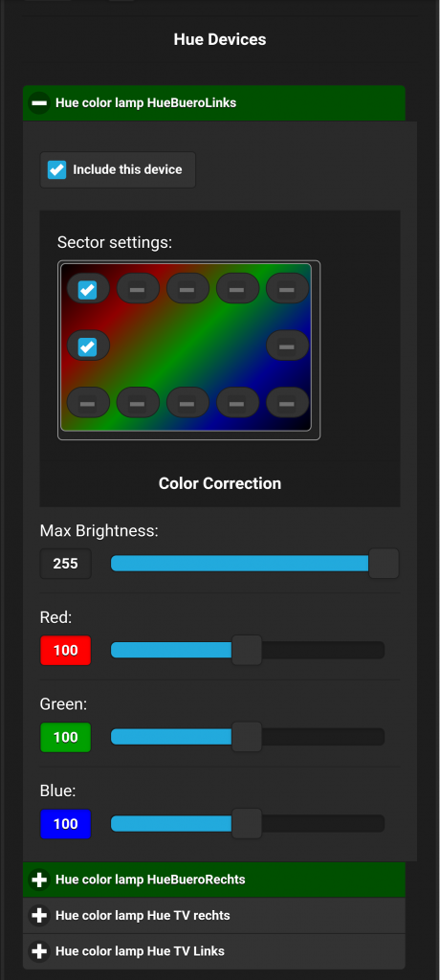Uncheck the middle-left sector checkbox

tap(87, 345)
